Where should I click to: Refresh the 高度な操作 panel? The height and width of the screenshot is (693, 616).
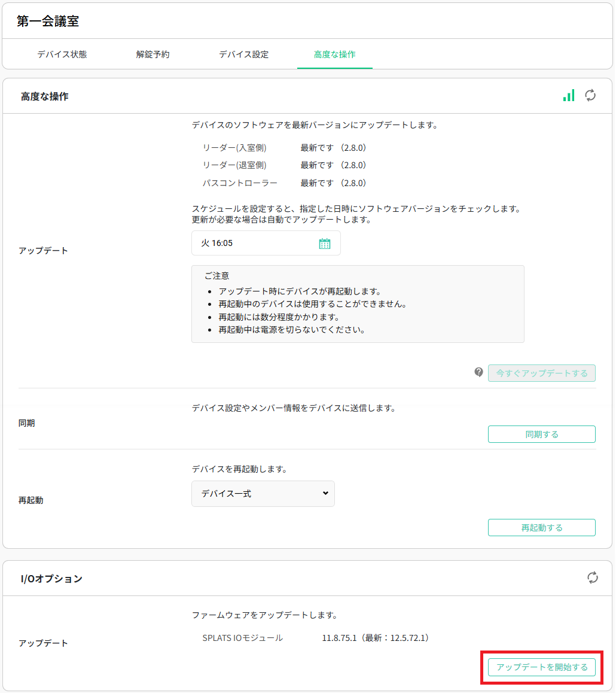point(590,96)
